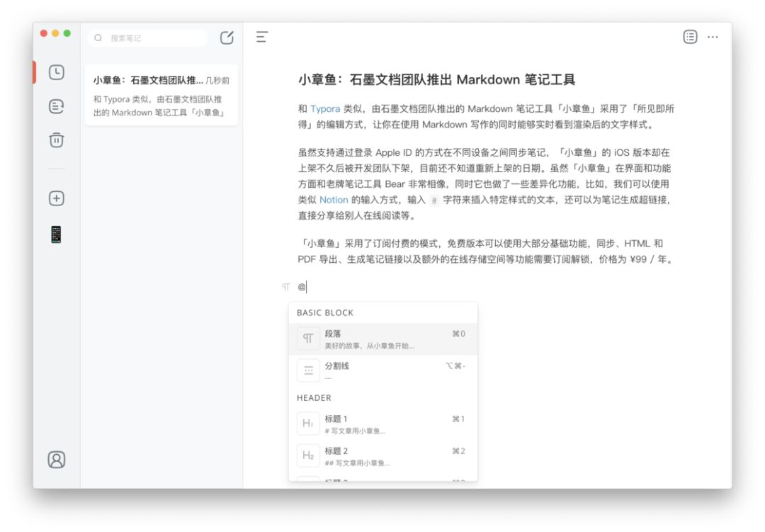The height and width of the screenshot is (532, 765).
Task: Create a new note with compose icon
Action: tap(227, 38)
